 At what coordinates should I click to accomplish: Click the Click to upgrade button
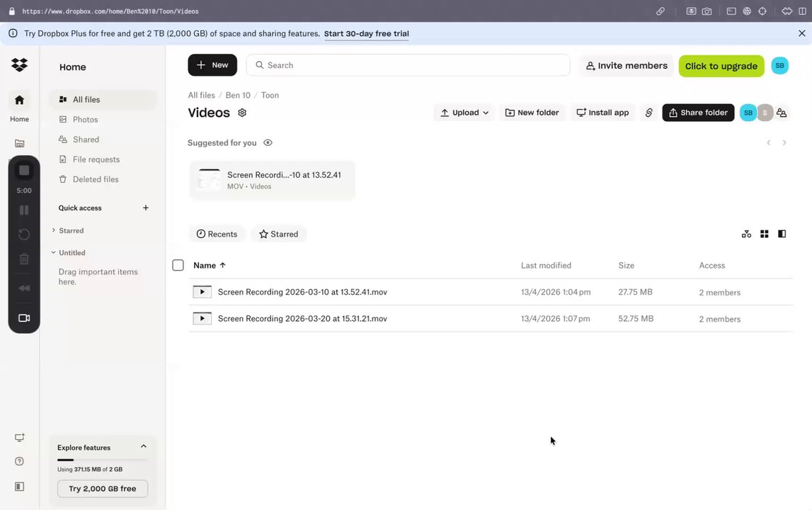[x=721, y=66]
